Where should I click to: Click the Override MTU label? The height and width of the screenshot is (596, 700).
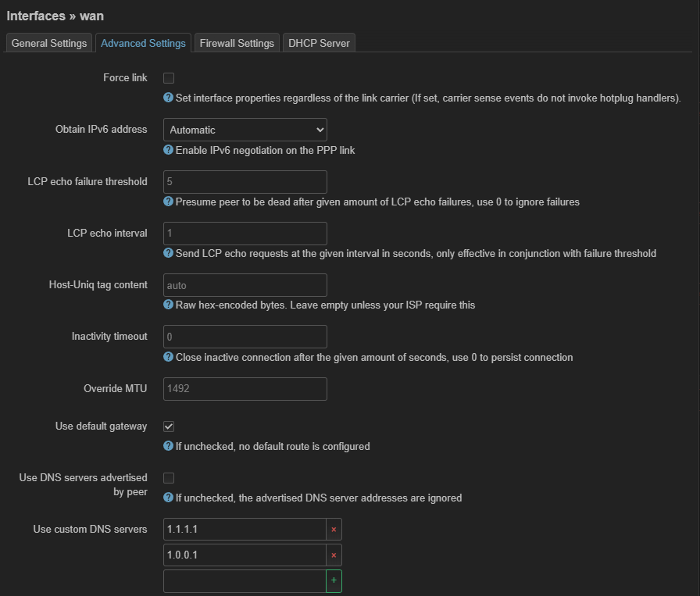(x=115, y=389)
